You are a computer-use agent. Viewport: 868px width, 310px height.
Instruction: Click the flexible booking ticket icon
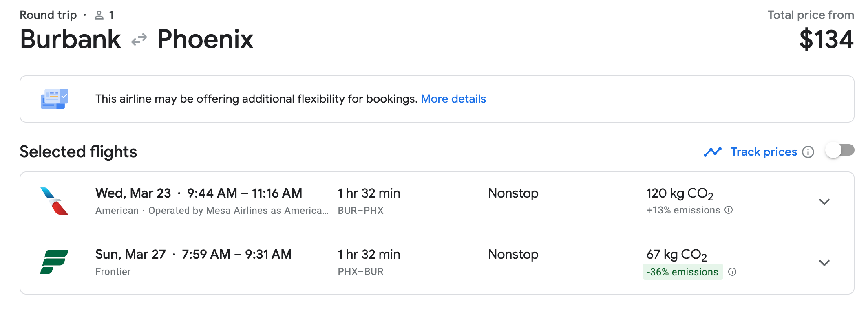click(x=55, y=99)
